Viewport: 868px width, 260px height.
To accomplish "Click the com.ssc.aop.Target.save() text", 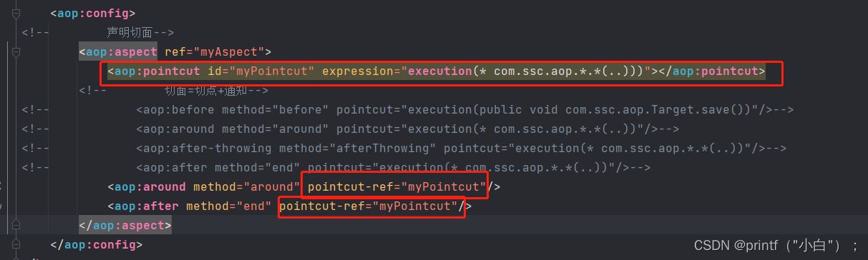I will click(655, 110).
